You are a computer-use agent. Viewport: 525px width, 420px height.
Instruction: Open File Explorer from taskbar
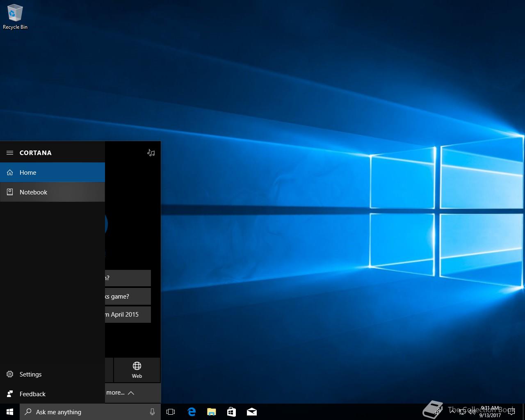[x=211, y=412]
